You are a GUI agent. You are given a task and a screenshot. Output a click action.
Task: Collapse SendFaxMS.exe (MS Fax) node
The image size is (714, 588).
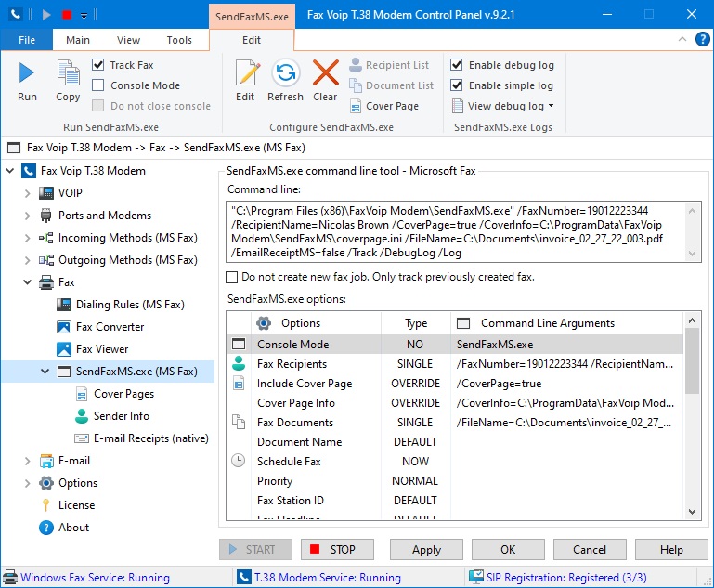pos(45,372)
